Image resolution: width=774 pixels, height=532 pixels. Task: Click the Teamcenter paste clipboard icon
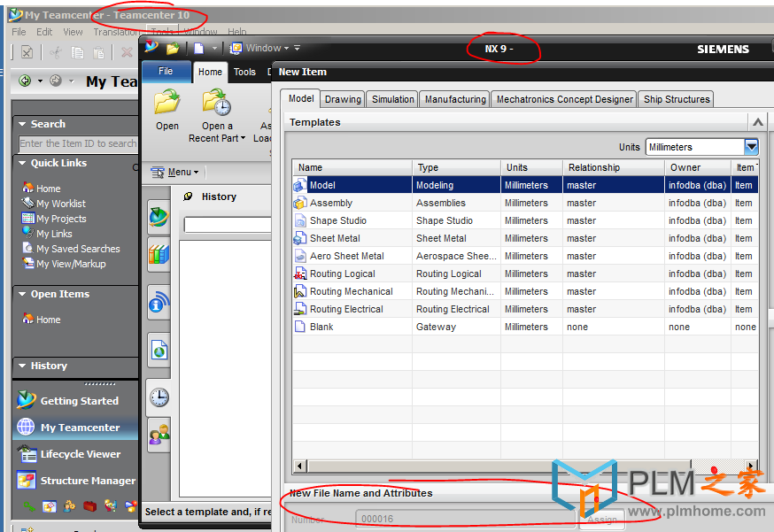tap(98, 52)
